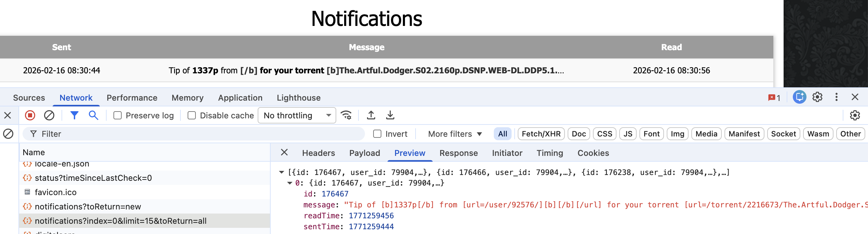Open the No throttling dropdown
The height and width of the screenshot is (234, 868).
(x=297, y=116)
